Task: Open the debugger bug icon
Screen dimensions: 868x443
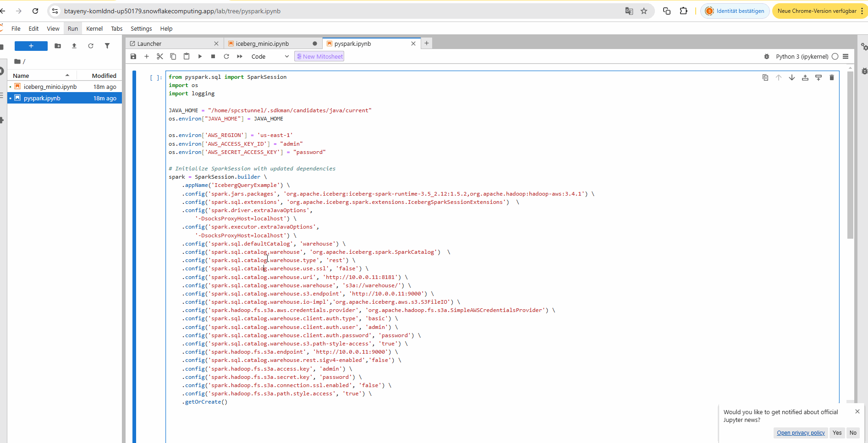Action: (x=767, y=56)
